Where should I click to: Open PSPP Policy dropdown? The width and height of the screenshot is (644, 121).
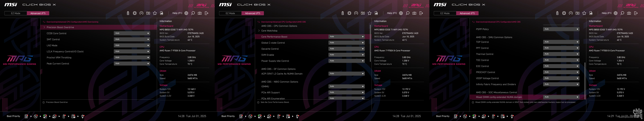coord(561,29)
